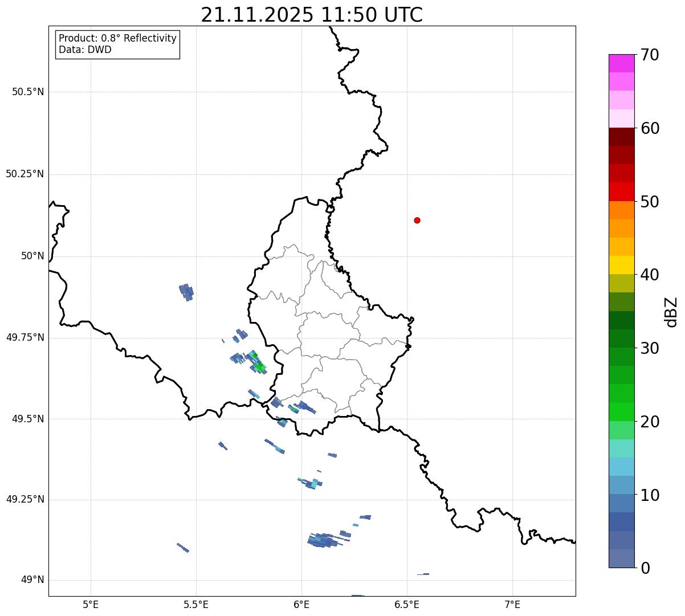Click the plot title '21.11.2025 11:50 UTC'
Image resolution: width=685 pixels, height=616 pixels.
click(312, 15)
